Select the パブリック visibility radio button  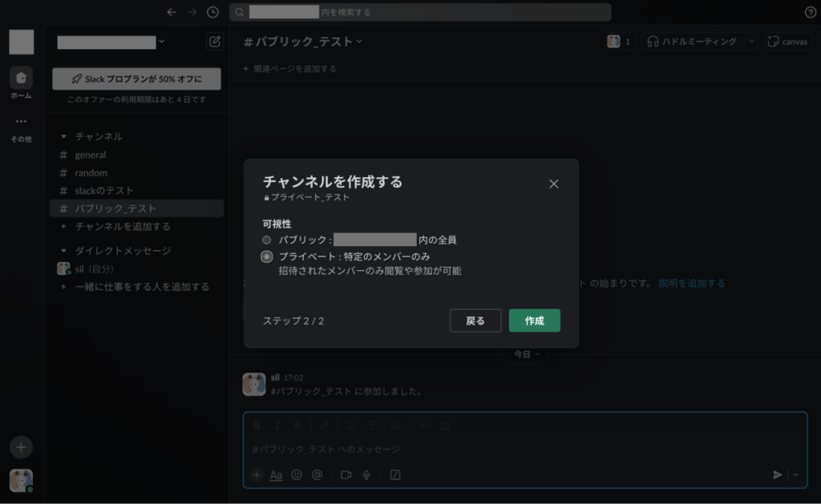pyautogui.click(x=267, y=240)
